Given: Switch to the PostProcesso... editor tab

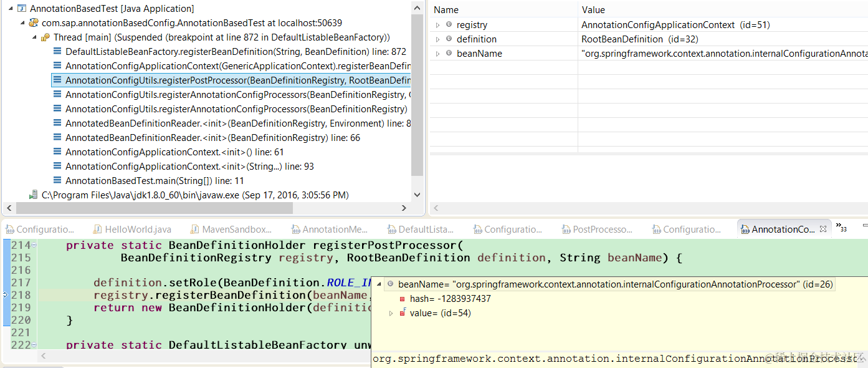Looking at the screenshot, I should click(597, 230).
